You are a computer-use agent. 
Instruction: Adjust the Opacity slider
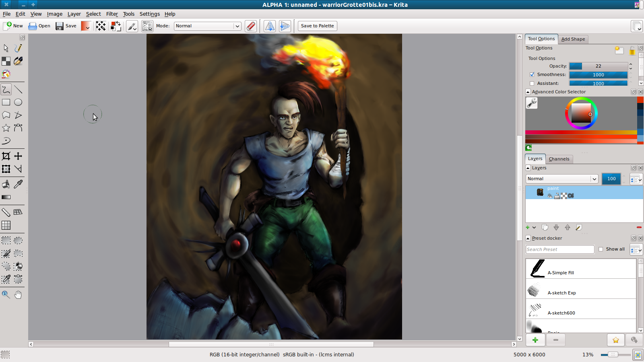[599, 66]
